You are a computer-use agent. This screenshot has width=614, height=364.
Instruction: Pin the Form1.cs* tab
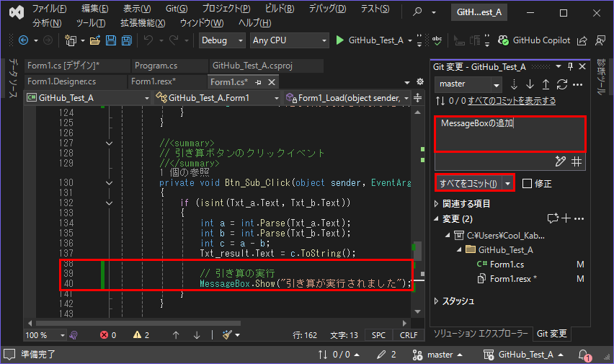point(258,82)
